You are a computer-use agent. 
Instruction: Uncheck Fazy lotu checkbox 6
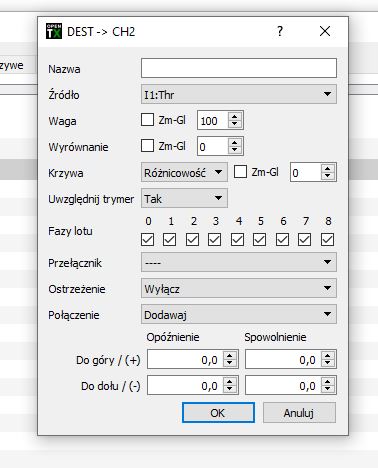[x=282, y=240]
